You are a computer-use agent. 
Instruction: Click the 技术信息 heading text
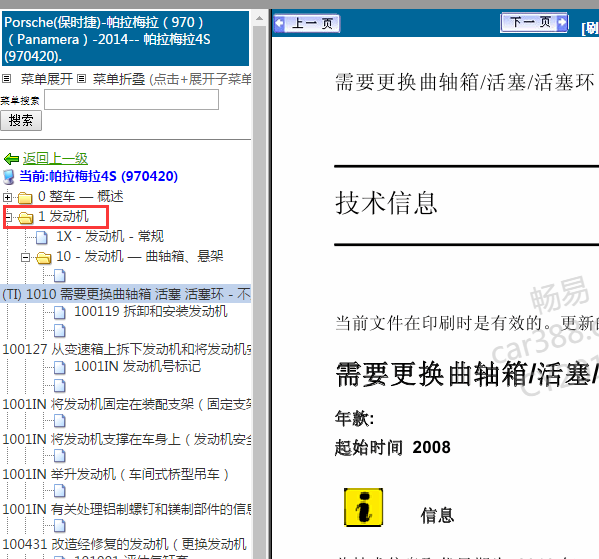point(386,203)
